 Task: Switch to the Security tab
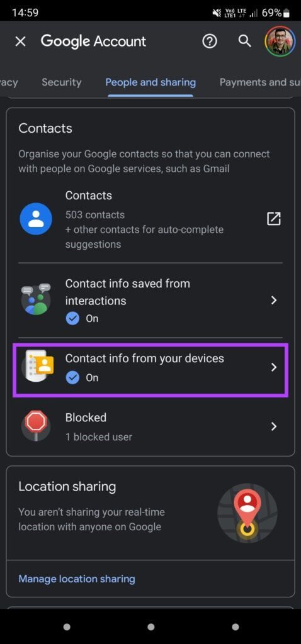pos(62,82)
